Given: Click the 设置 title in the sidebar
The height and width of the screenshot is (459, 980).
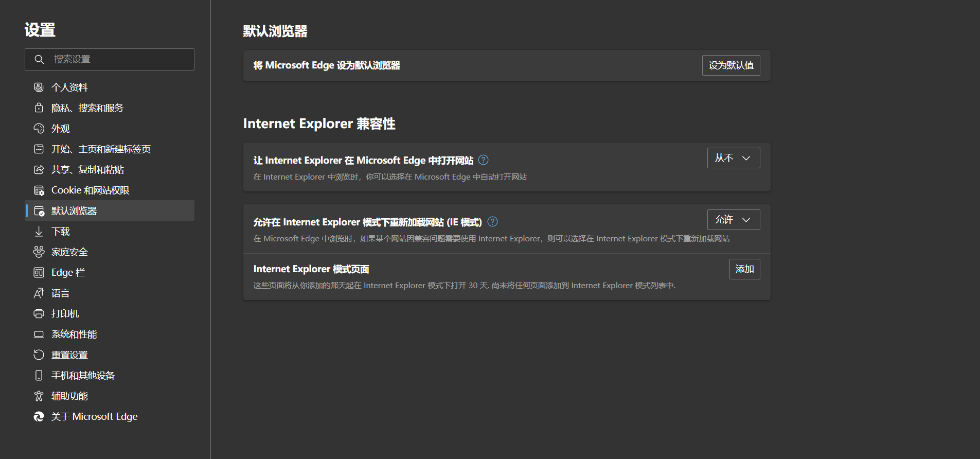Looking at the screenshot, I should coord(40,30).
